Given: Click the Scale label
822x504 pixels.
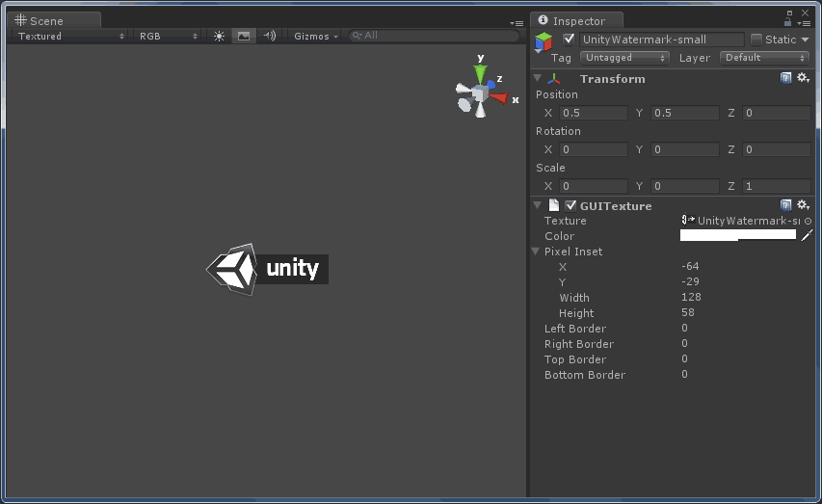Looking at the screenshot, I should [x=550, y=168].
